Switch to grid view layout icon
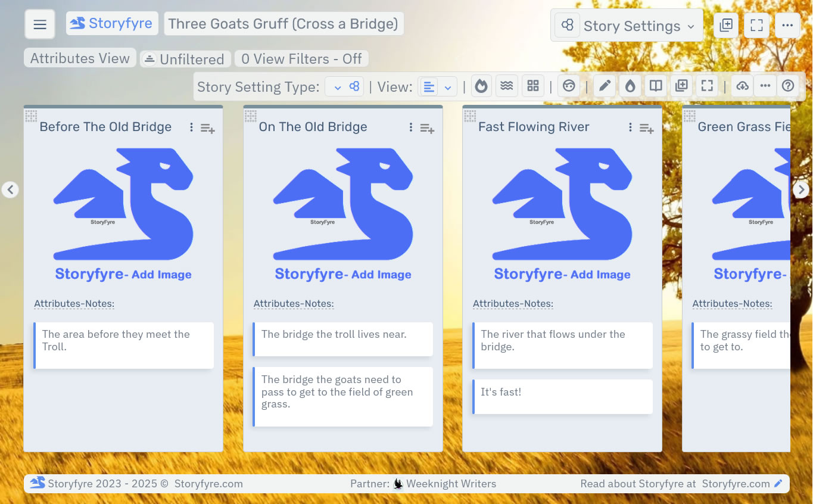Screen dimensions: 813x504 [532, 85]
